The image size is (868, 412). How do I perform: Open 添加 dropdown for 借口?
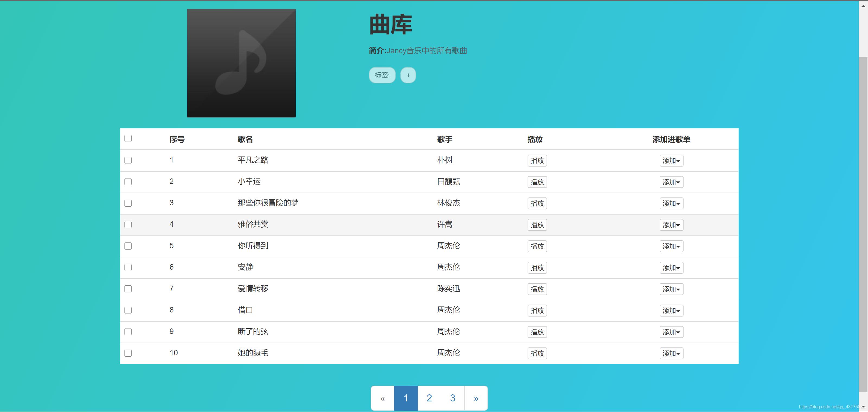pyautogui.click(x=671, y=311)
